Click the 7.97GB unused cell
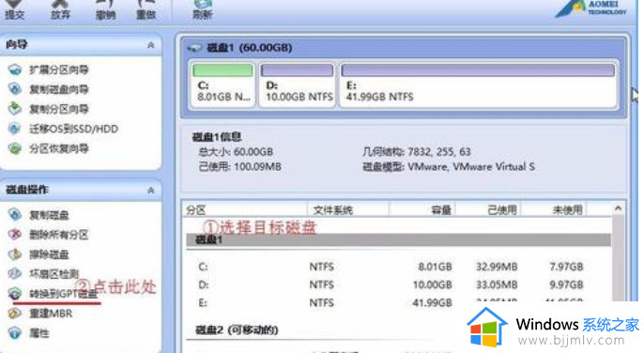The width and height of the screenshot is (644, 353). (x=566, y=267)
